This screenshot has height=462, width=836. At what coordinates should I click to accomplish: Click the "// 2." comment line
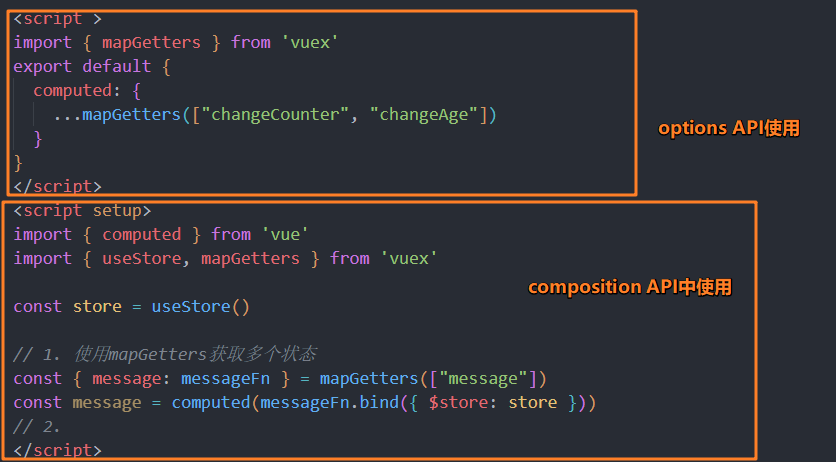tap(38, 427)
